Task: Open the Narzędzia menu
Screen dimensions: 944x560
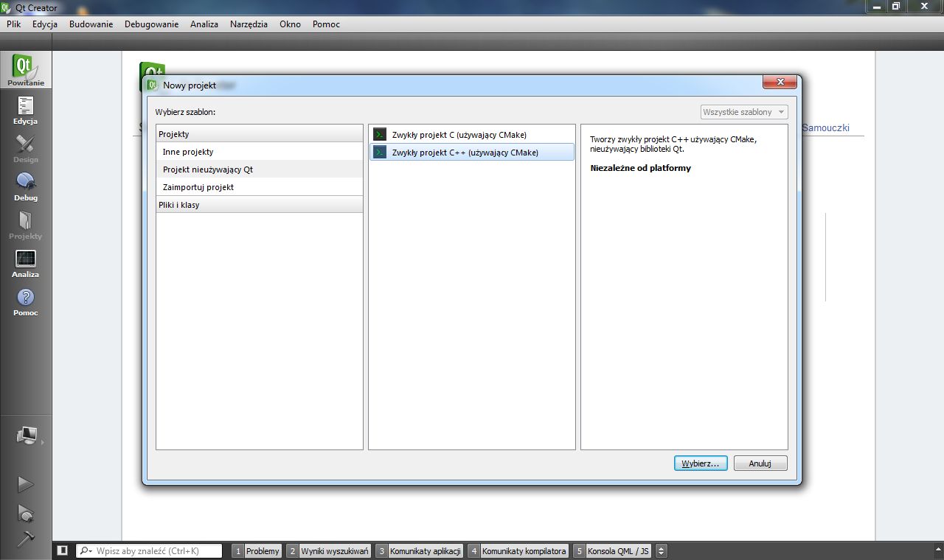Action: point(249,24)
